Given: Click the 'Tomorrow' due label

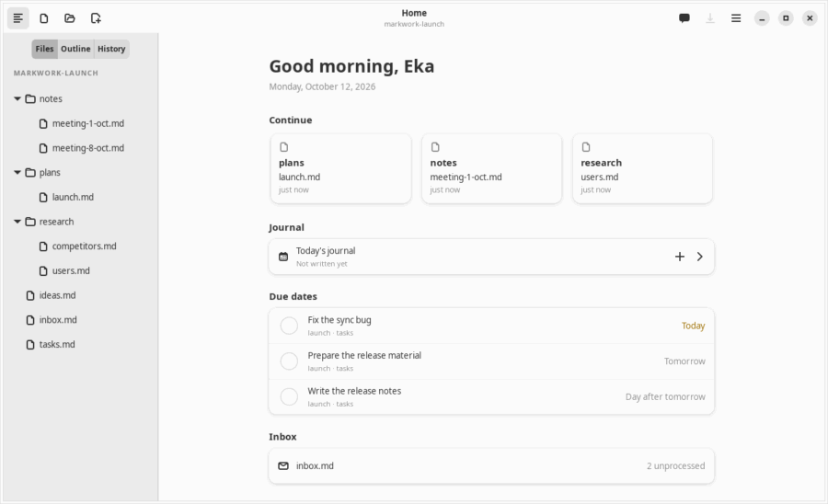Looking at the screenshot, I should [684, 361].
